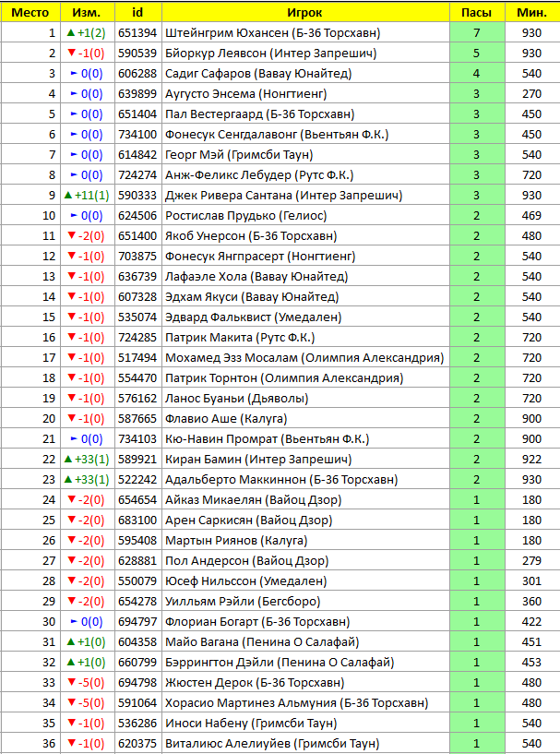
Task: Click id cell 639899
Action: [138, 94]
